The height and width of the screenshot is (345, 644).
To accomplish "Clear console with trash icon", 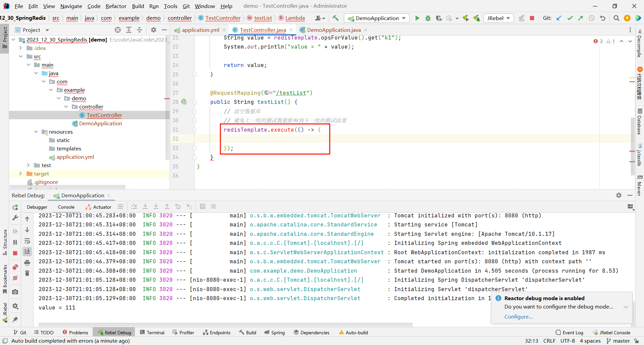I will point(27,273).
